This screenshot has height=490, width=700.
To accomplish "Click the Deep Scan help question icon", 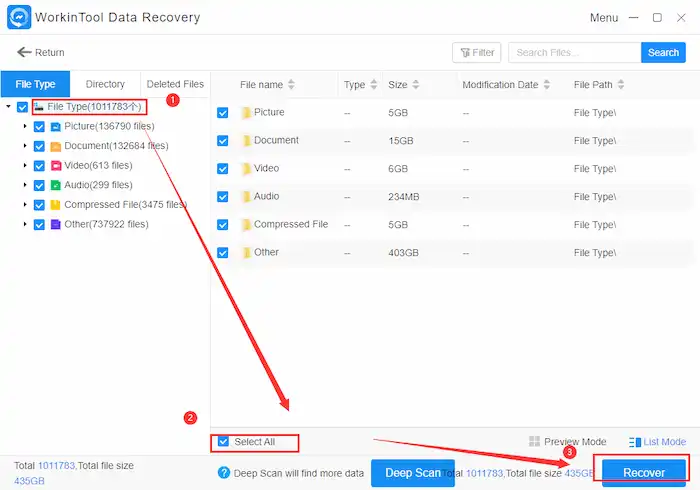I will click(x=224, y=473).
